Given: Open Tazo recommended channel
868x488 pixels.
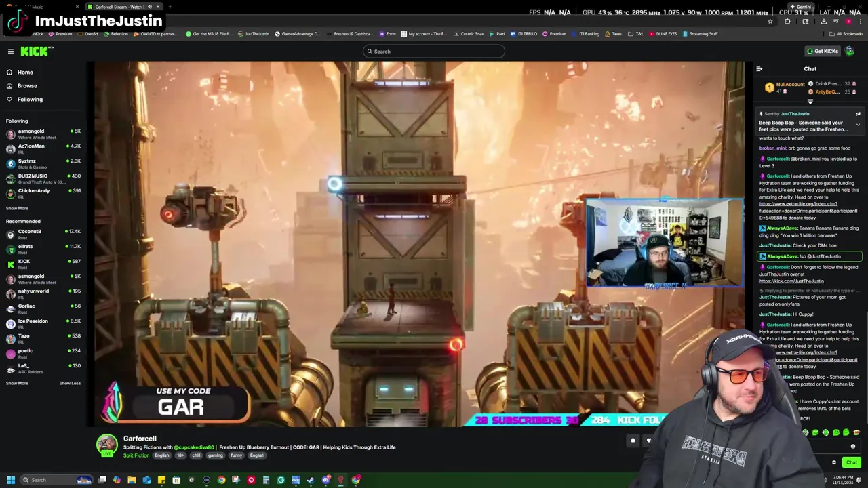Looking at the screenshot, I should point(43,338).
